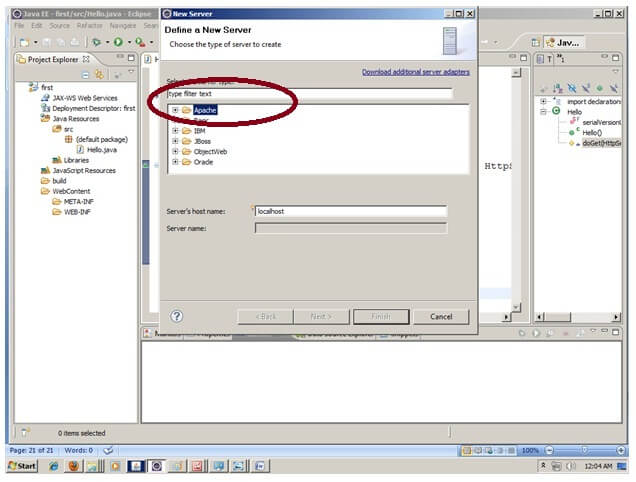Screen dimensions: 636x482
Task: Maximize the editor area panel
Action: click(x=524, y=58)
